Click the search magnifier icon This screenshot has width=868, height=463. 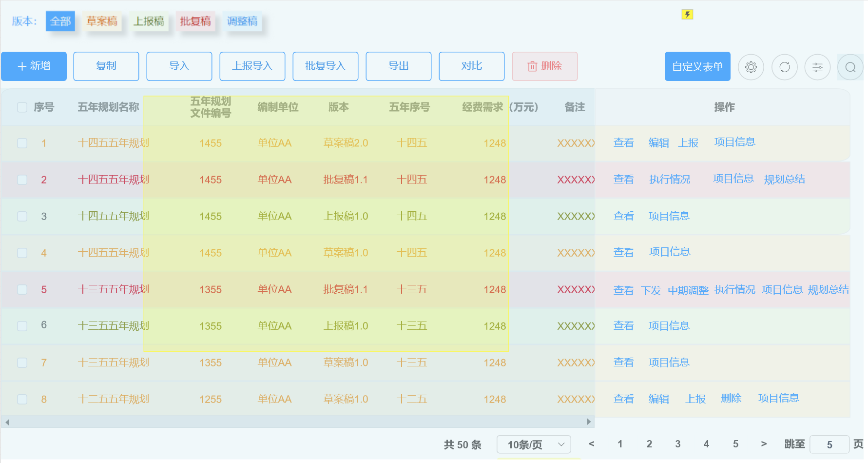tap(850, 67)
